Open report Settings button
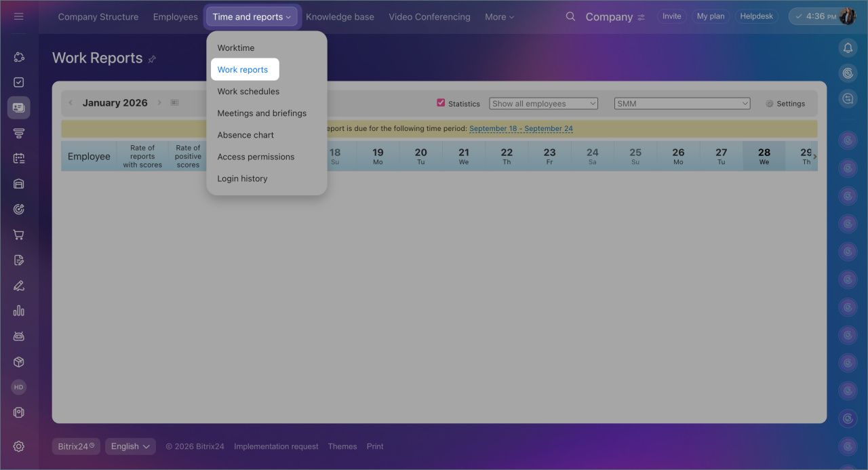The width and height of the screenshot is (868, 470). 785,104
